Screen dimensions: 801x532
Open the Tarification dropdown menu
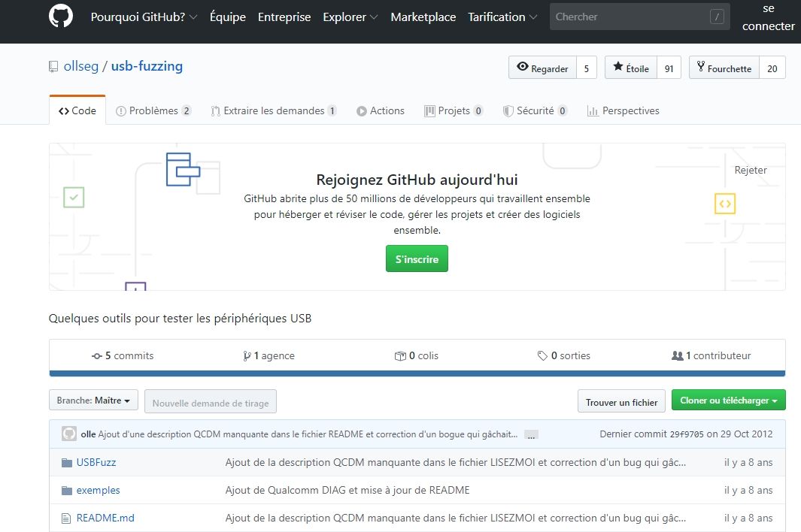coord(502,17)
